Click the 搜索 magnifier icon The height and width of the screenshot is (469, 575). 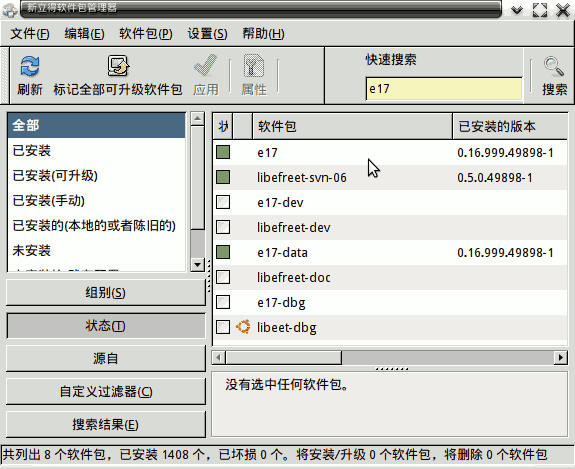554,66
